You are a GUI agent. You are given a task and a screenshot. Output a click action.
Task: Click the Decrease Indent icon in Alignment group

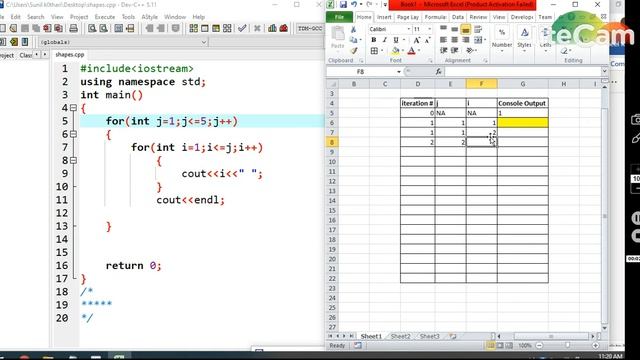[443, 50]
